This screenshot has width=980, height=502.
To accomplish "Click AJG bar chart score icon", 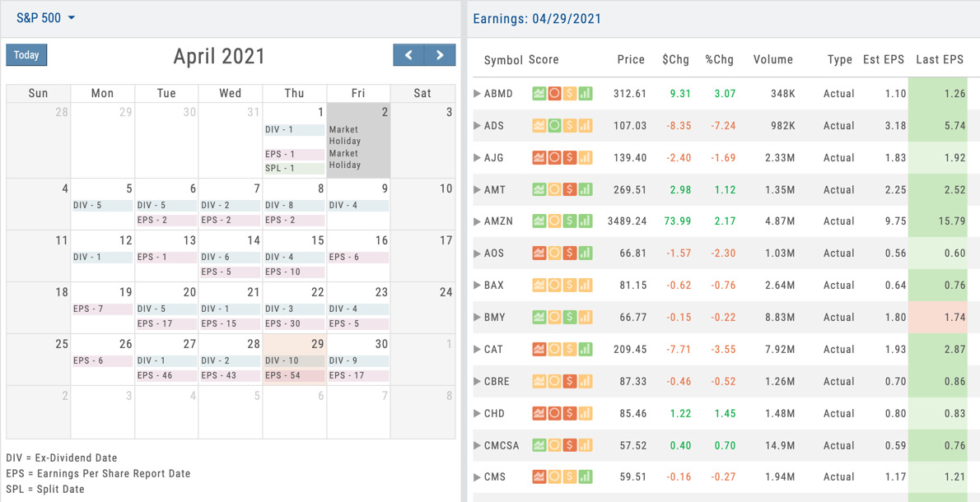I will click(x=585, y=158).
